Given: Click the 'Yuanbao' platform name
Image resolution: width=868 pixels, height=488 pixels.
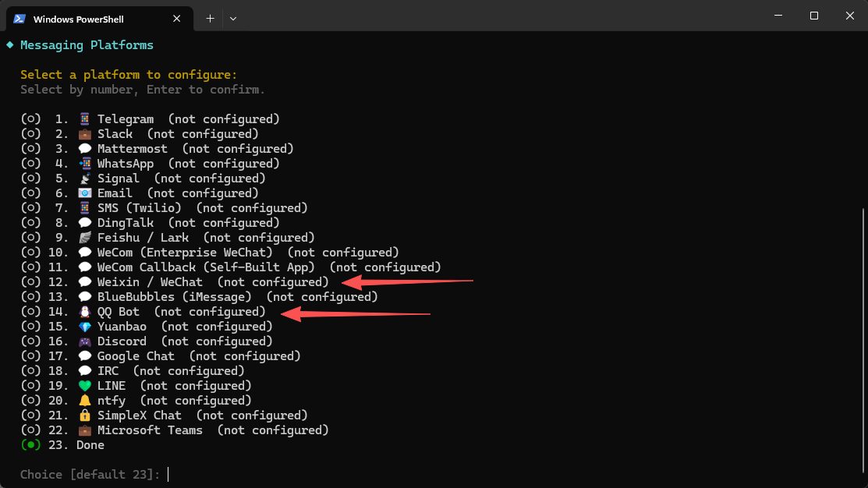Looking at the screenshot, I should coord(122,327).
